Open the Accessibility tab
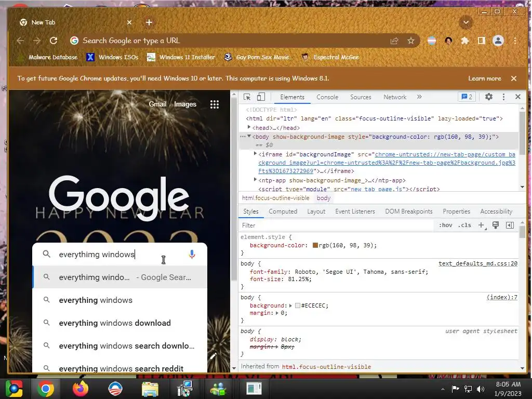 [496, 211]
